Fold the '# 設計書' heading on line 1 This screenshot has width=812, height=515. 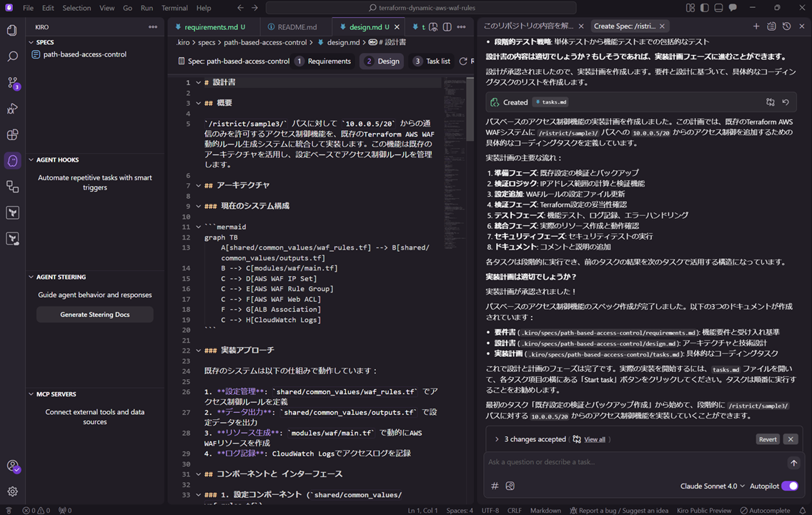tap(198, 82)
